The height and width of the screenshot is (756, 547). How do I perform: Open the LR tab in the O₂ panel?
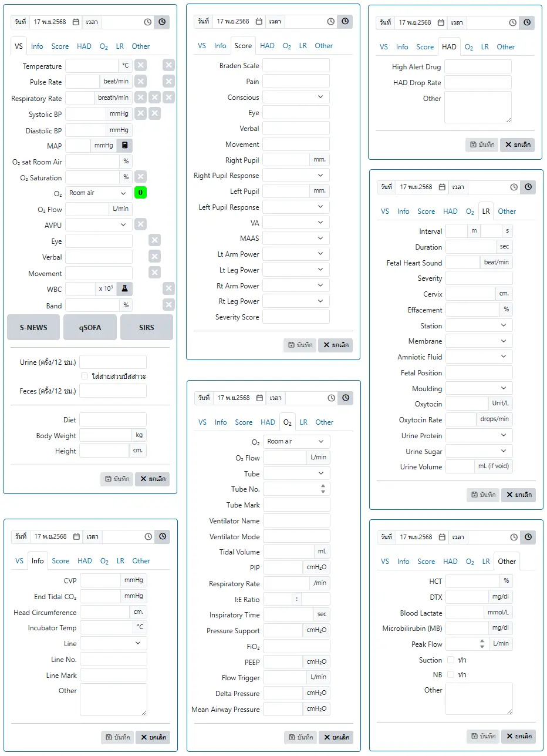(303, 422)
